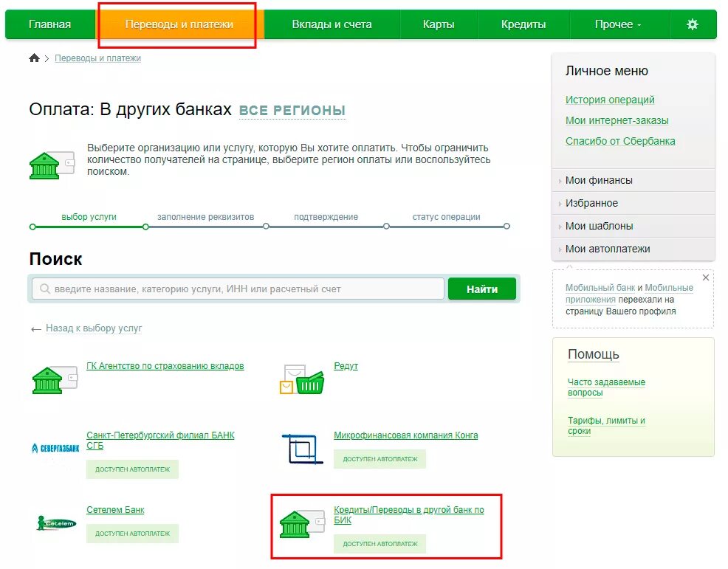This screenshot has width=728, height=569.
Task: Click the Cetelem bank logo
Action: (56, 523)
